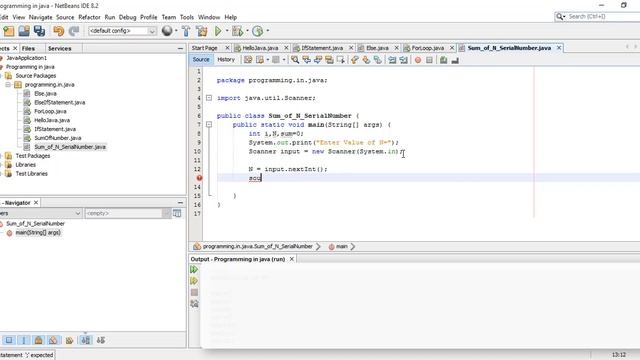Select ForLoop.java in the project tree
The image size is (640, 360).
(50, 111)
